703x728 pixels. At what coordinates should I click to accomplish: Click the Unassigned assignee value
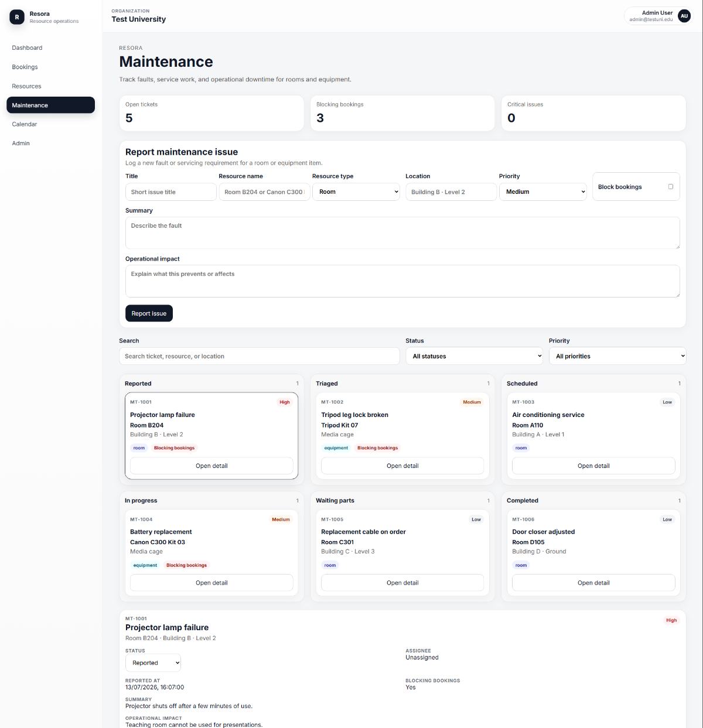click(x=422, y=658)
